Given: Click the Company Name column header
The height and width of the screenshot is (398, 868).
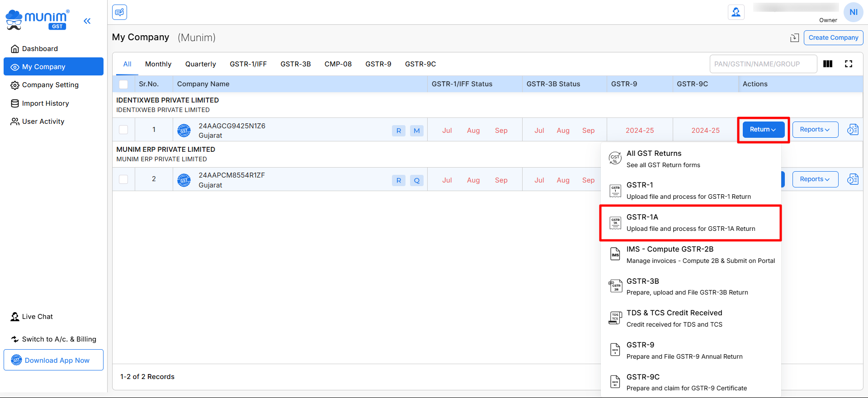Looking at the screenshot, I should pos(300,84).
